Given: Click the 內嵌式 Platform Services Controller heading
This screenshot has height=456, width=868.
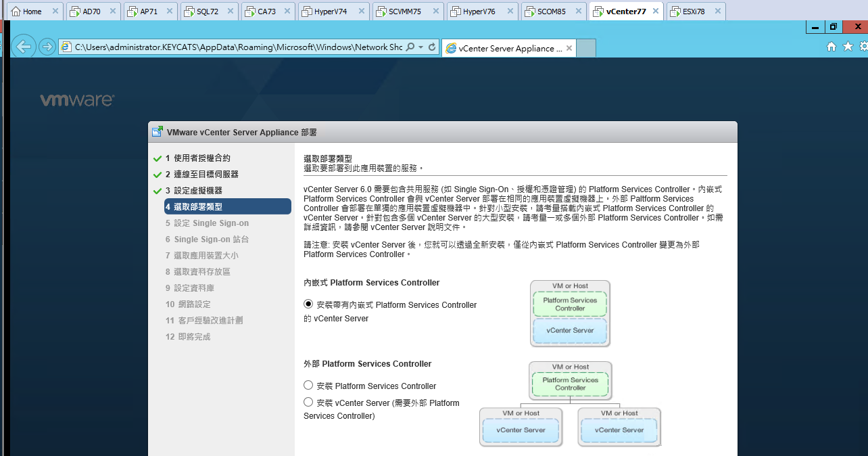Looking at the screenshot, I should point(372,283).
